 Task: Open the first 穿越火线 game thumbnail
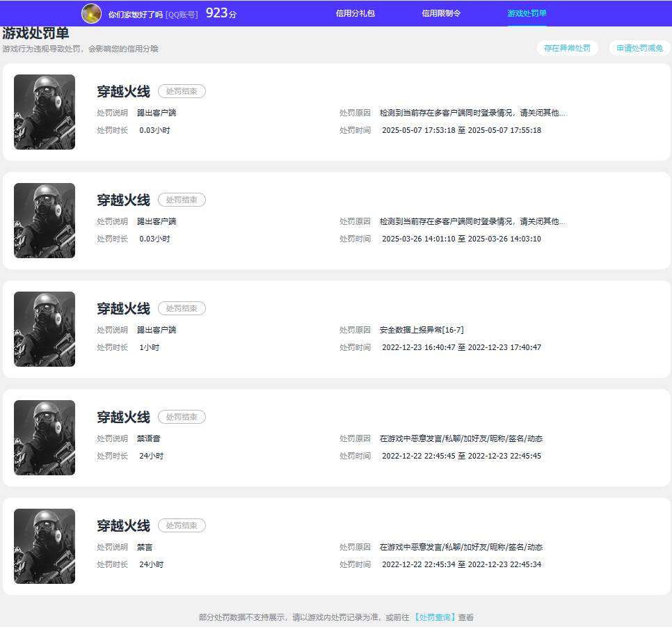(44, 112)
